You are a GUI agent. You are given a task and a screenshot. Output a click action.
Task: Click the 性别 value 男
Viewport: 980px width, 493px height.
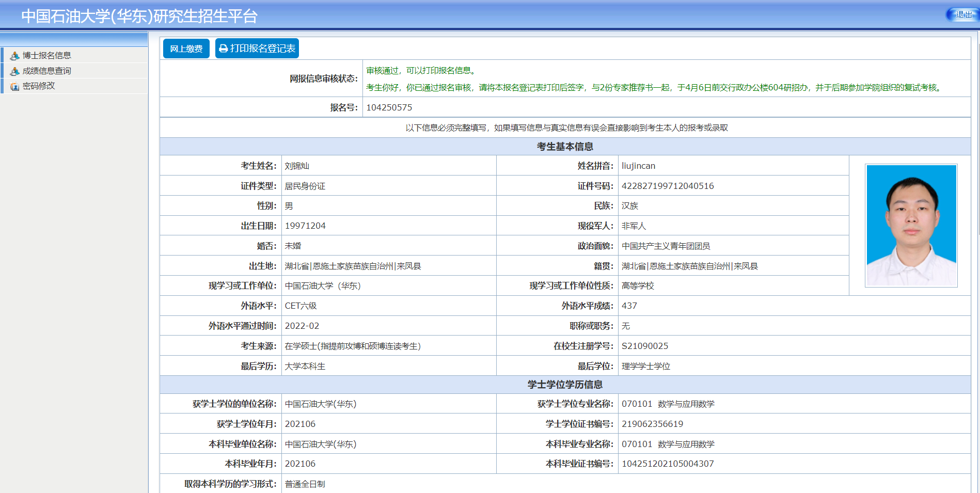click(x=289, y=205)
